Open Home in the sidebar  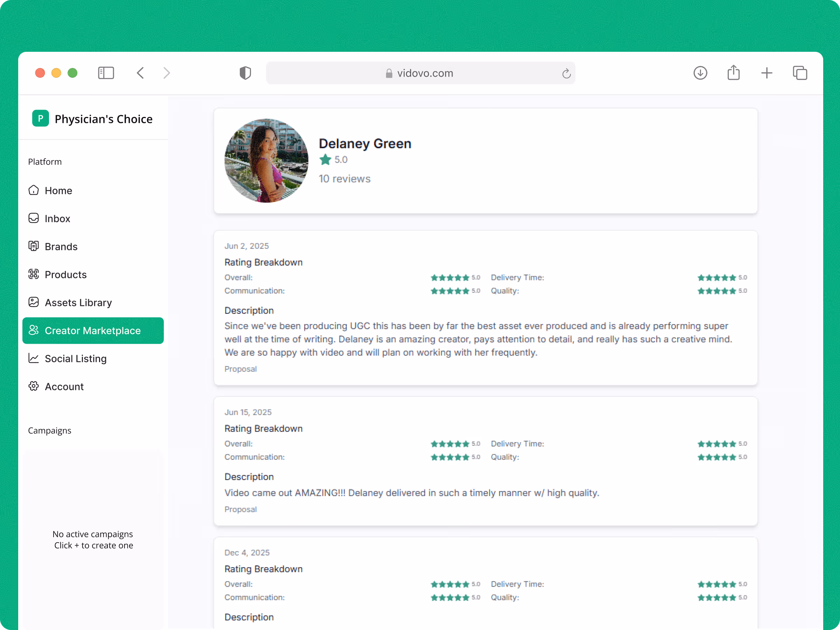point(93,191)
